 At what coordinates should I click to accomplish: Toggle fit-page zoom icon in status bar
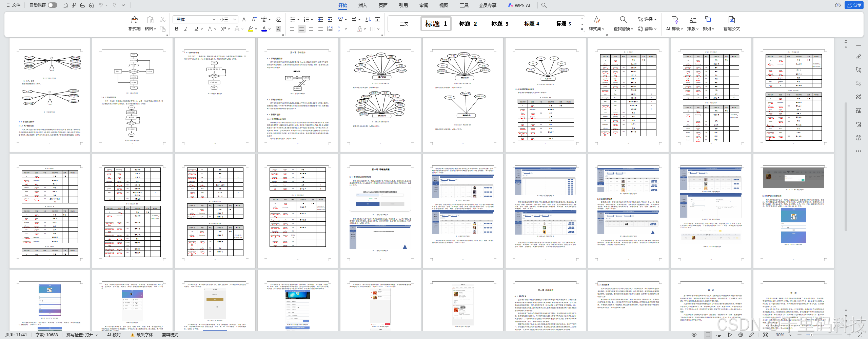click(765, 335)
